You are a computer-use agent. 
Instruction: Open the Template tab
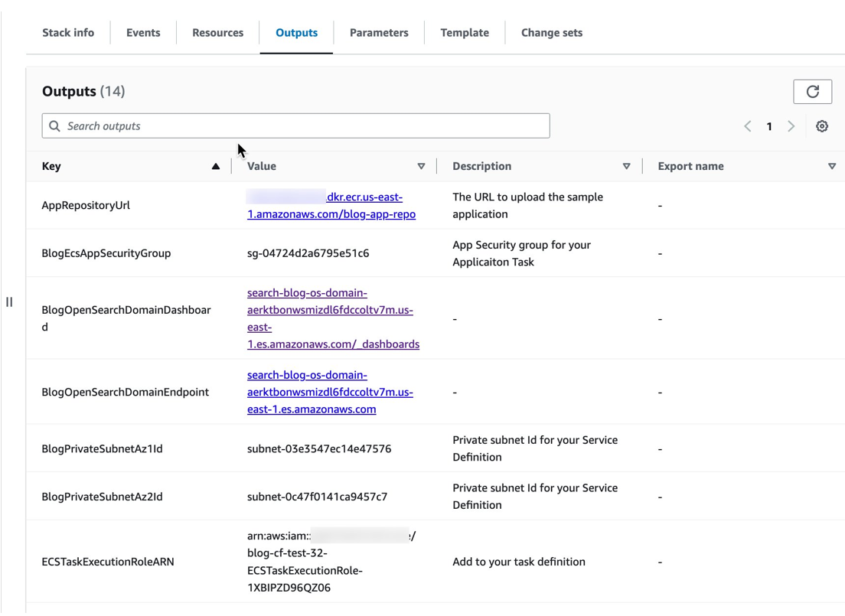coord(464,32)
